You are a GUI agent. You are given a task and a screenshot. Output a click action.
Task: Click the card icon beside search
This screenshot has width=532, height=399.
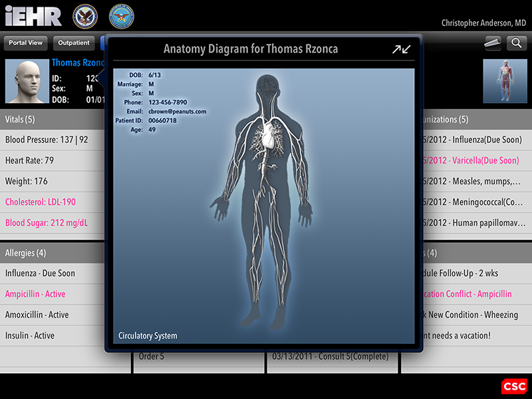[491, 43]
